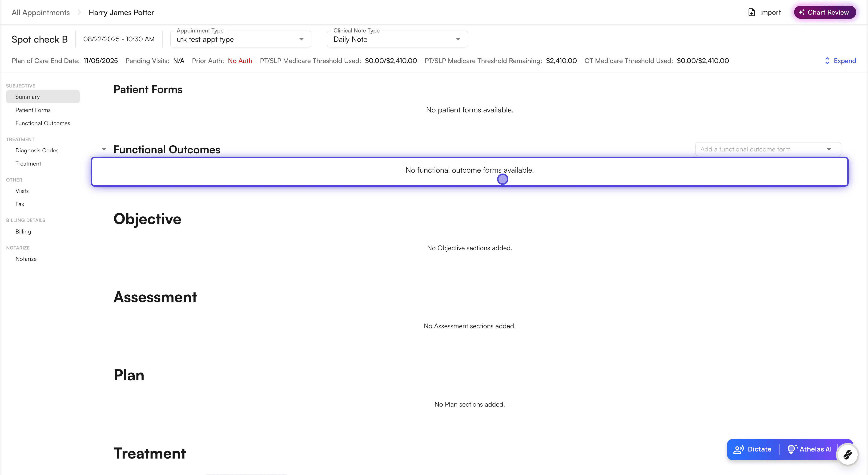Collapse the Functional Outcomes section
The image size is (868, 475).
(104, 150)
